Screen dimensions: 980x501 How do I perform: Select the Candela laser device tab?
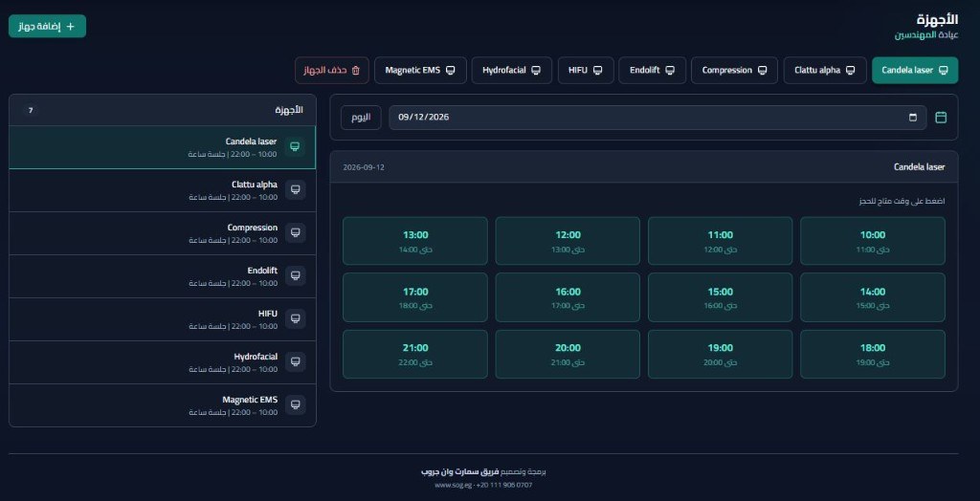click(x=915, y=71)
